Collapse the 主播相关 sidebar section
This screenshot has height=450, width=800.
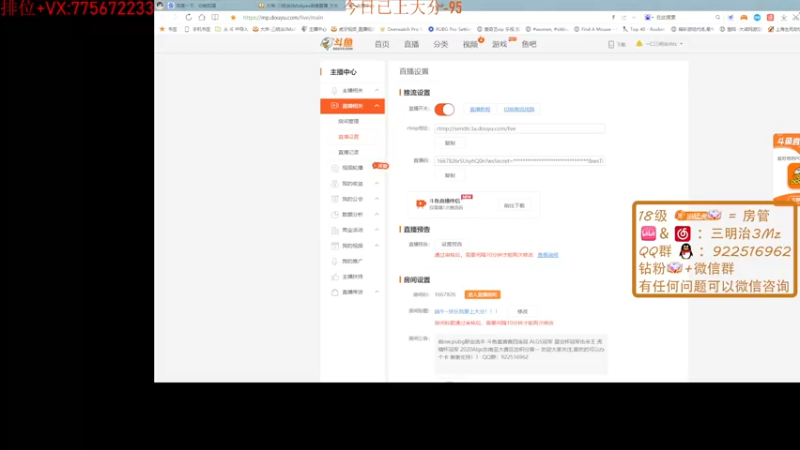(377, 90)
